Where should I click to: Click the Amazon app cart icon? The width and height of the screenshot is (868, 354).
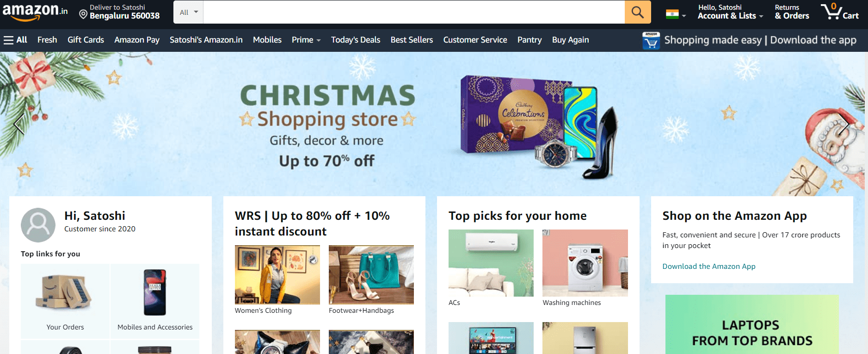tap(651, 41)
